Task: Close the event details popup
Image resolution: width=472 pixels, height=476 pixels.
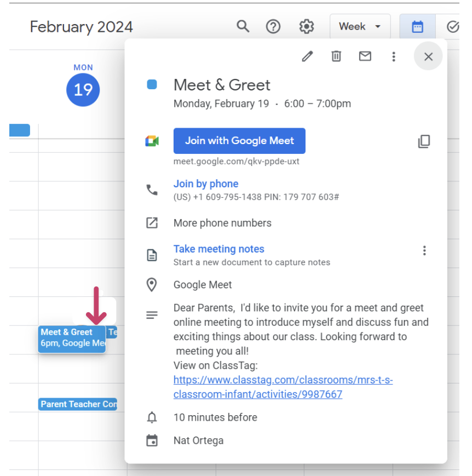Action: pos(428,56)
